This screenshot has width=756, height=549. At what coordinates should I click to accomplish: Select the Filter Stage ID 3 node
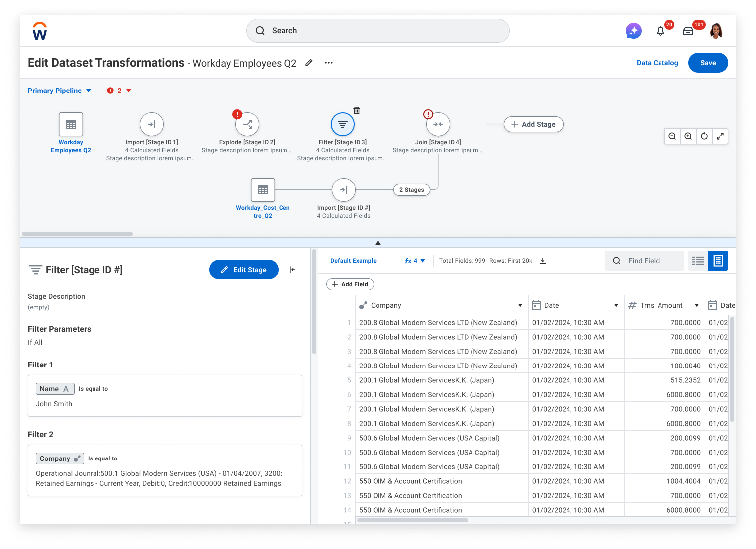(x=343, y=124)
